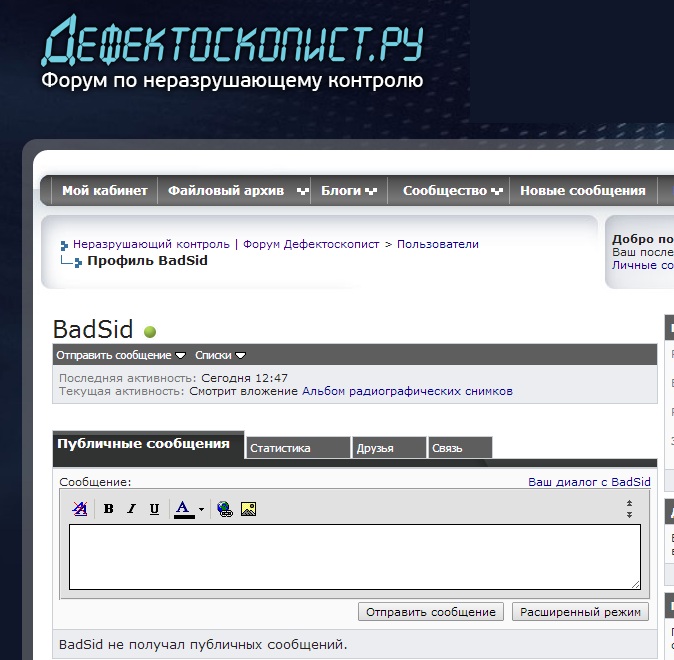
Task: Click the Remove Text Formatting icon
Action: pos(80,509)
